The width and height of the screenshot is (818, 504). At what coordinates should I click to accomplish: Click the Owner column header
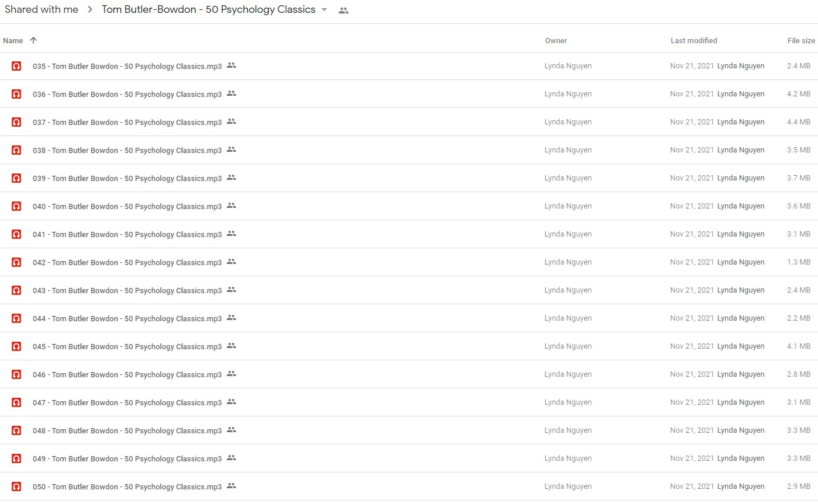(x=556, y=40)
